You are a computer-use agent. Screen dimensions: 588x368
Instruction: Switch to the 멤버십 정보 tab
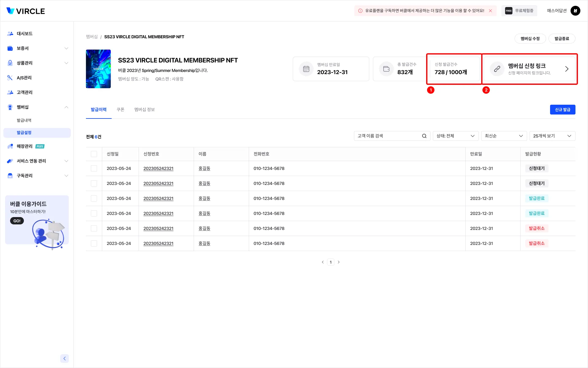pyautogui.click(x=144, y=110)
